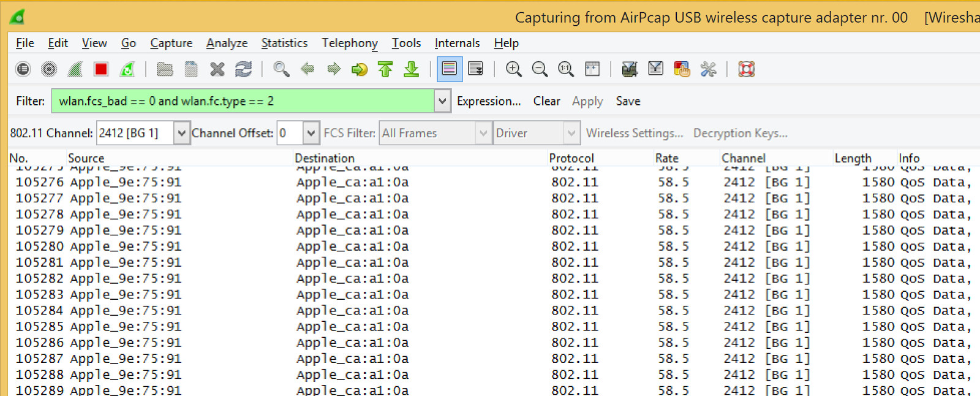
Task: Click the Expression... button
Action: pos(489,101)
